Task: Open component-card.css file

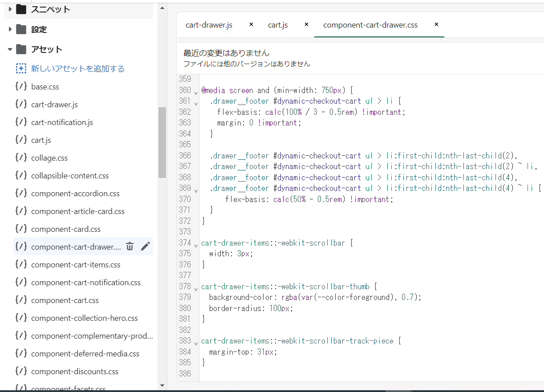Action: pos(66,229)
